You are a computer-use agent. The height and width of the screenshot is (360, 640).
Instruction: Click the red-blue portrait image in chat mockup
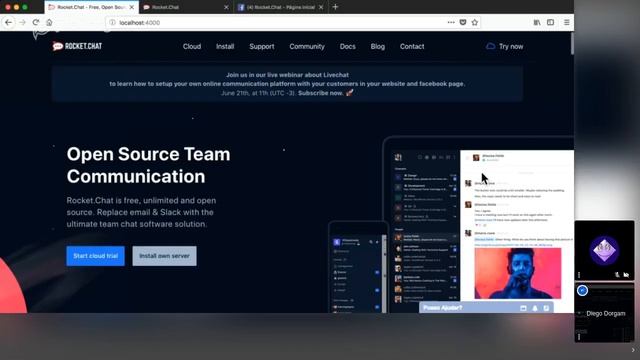(x=518, y=273)
